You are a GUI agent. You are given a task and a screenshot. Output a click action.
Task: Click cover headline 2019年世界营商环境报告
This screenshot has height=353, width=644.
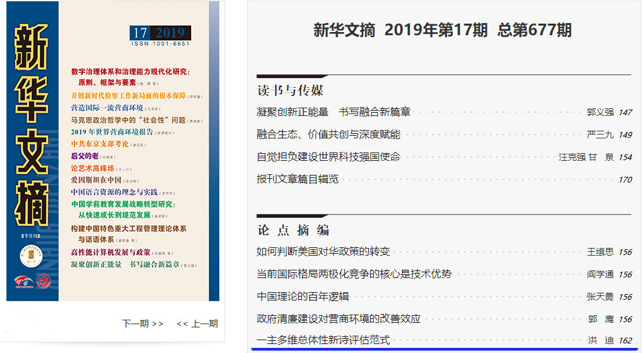112,132
